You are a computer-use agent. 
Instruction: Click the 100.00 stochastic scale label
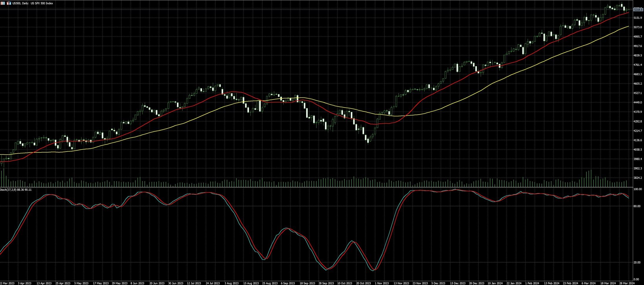coord(637,190)
